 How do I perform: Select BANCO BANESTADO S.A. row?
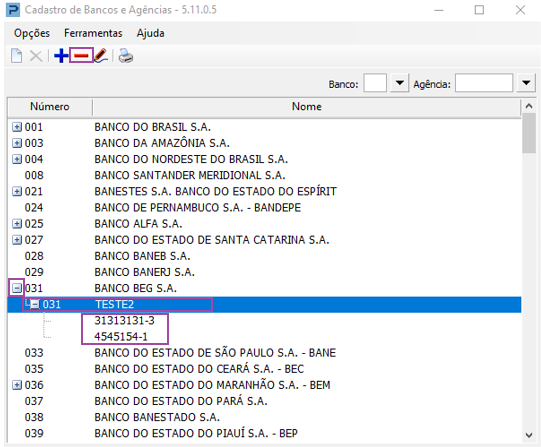tap(264, 417)
